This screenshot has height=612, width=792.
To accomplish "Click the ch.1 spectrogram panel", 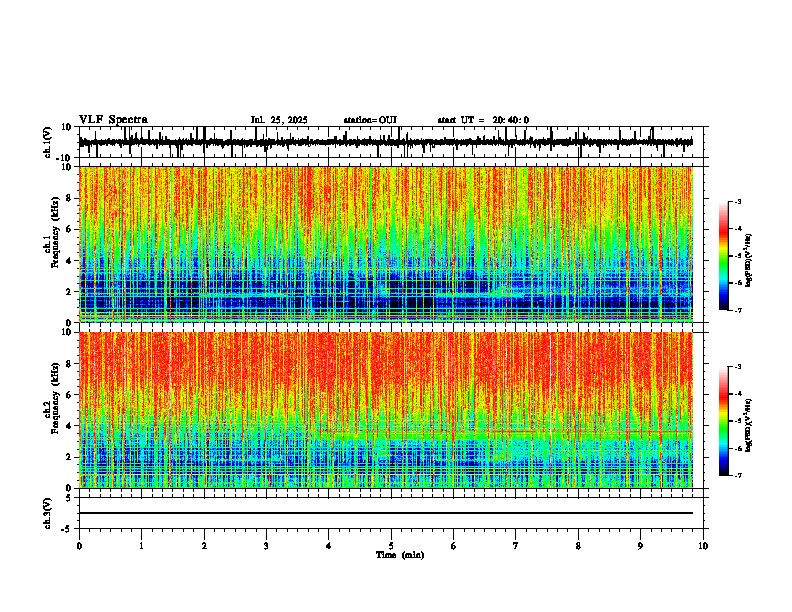I will click(x=386, y=244).
